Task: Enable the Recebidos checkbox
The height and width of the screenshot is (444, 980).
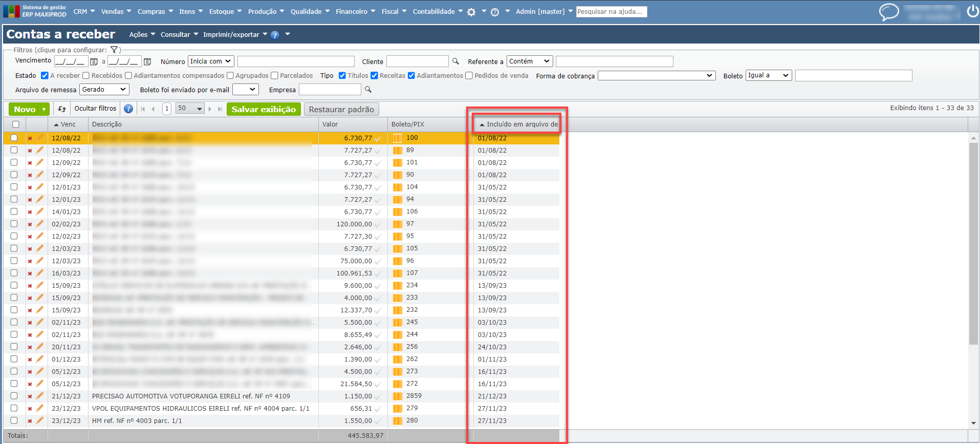Action: point(86,76)
